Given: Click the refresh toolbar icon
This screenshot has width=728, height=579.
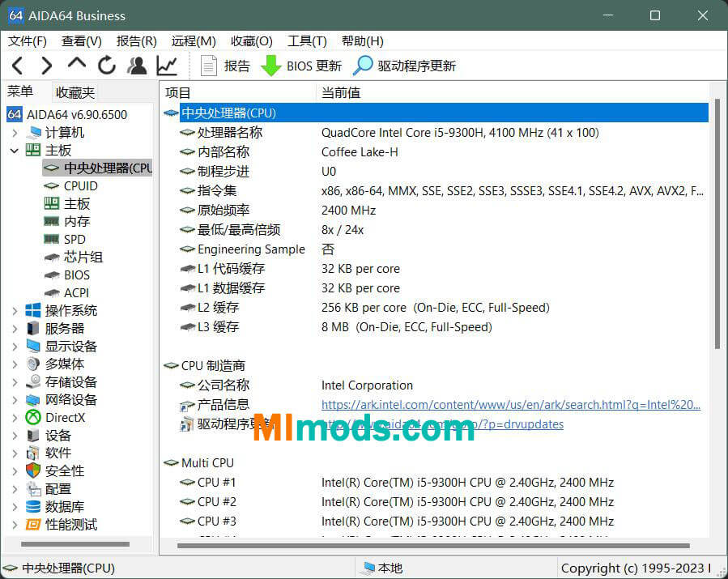Looking at the screenshot, I should pos(107,65).
